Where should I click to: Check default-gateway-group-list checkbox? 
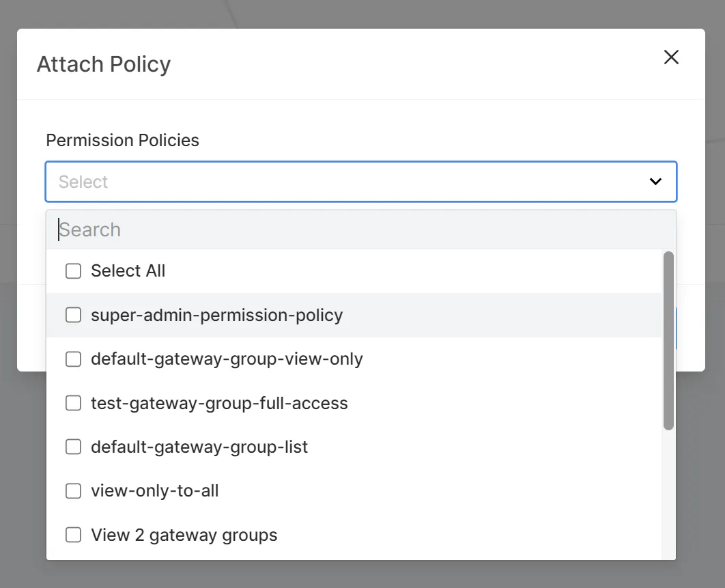tap(73, 447)
